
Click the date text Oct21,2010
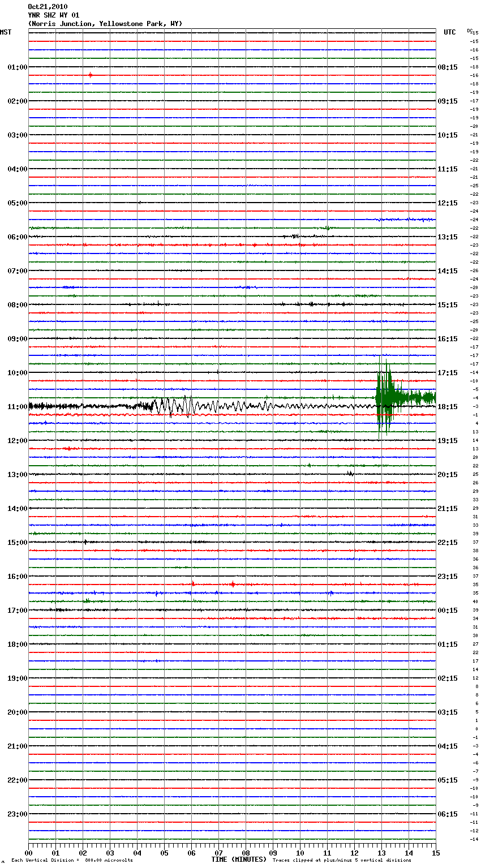[x=48, y=7]
